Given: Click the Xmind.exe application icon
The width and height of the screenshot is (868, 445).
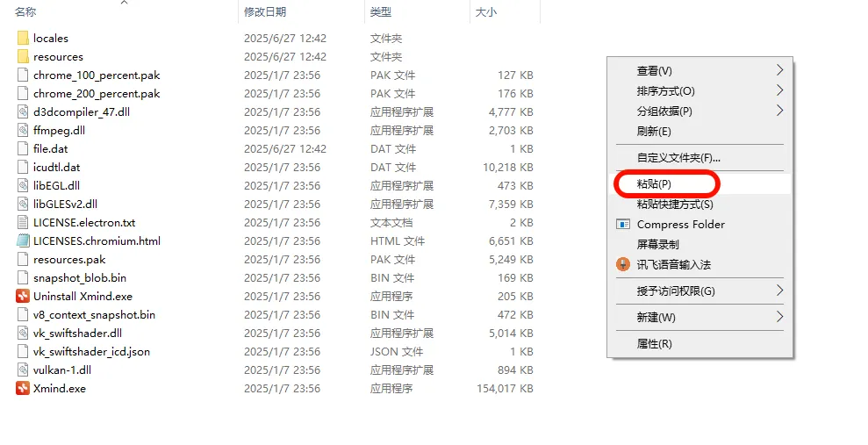Looking at the screenshot, I should (23, 388).
